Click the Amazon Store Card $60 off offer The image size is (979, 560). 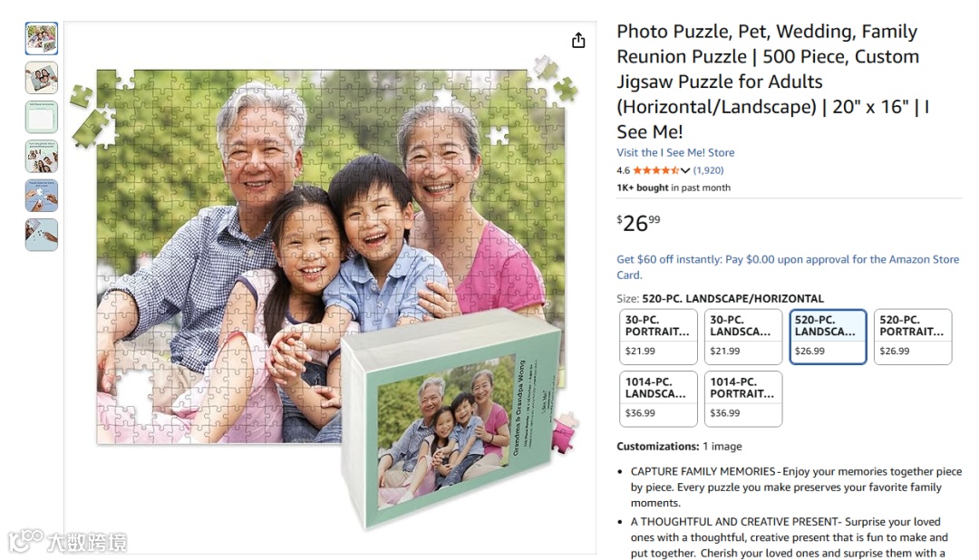pos(788,266)
